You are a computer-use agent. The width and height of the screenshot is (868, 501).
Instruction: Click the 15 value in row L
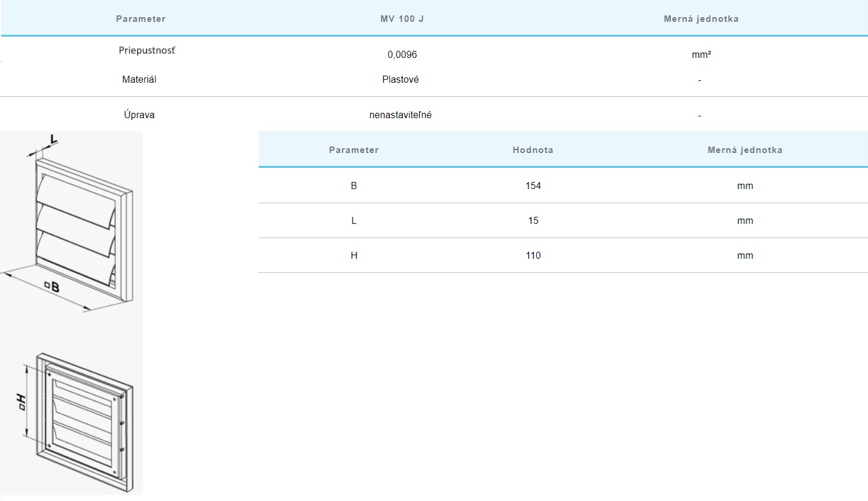(533, 220)
